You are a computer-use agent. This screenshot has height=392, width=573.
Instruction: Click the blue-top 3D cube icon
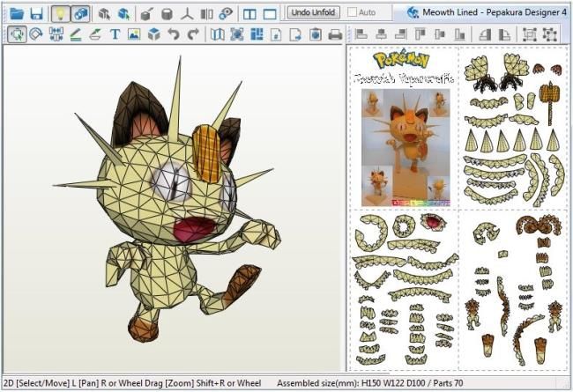click(x=154, y=34)
